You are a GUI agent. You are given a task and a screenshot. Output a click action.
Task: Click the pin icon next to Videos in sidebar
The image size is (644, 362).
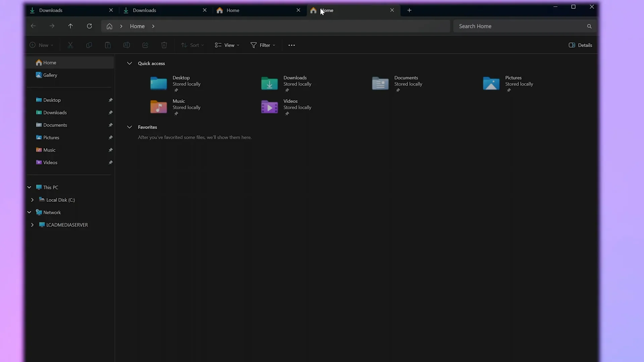point(110,163)
